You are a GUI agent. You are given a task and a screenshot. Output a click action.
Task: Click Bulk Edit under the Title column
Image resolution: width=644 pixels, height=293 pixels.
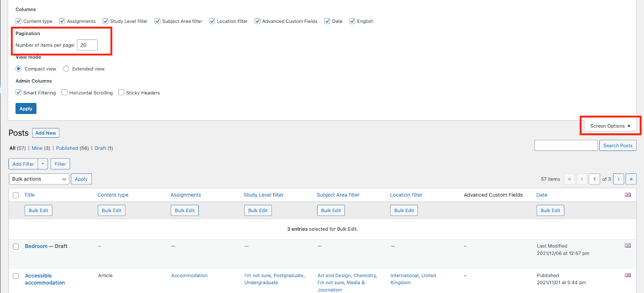tap(39, 210)
